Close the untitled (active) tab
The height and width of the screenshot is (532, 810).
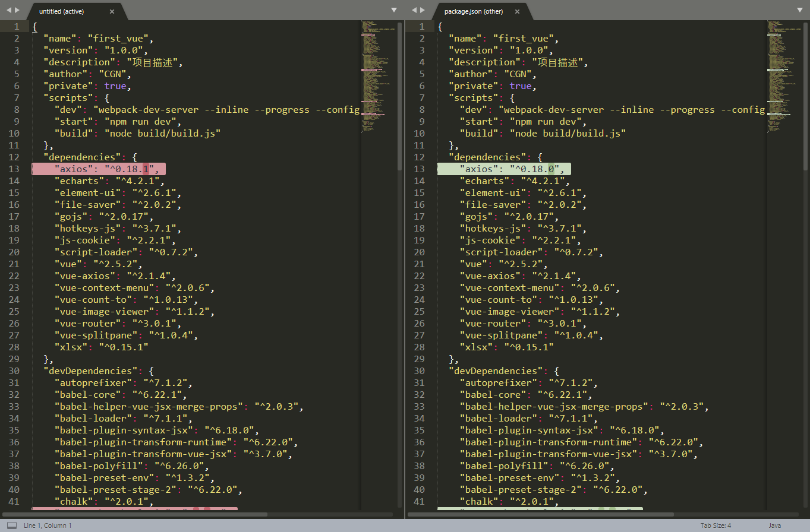(112, 11)
